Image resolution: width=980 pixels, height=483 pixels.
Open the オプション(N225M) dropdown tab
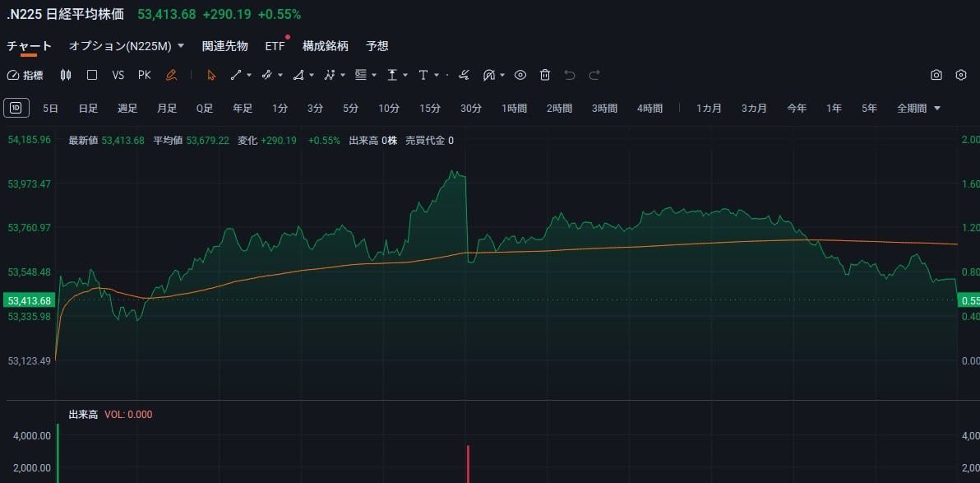127,46
